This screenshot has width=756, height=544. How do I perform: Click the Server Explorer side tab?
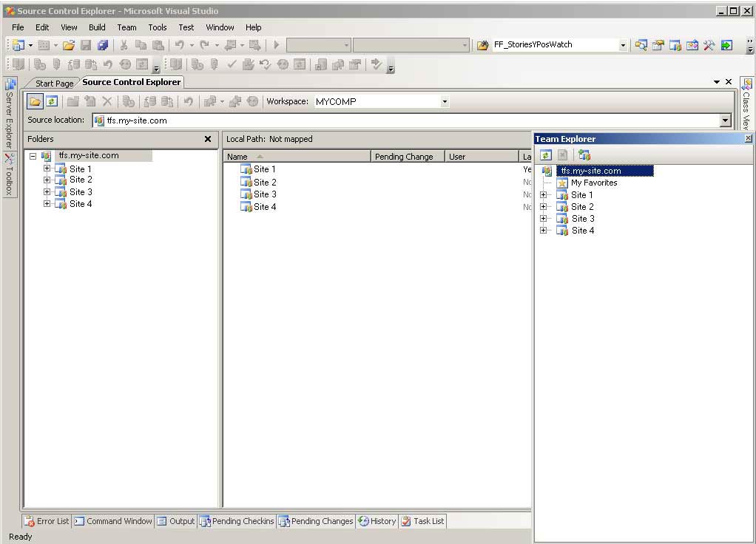click(10, 114)
